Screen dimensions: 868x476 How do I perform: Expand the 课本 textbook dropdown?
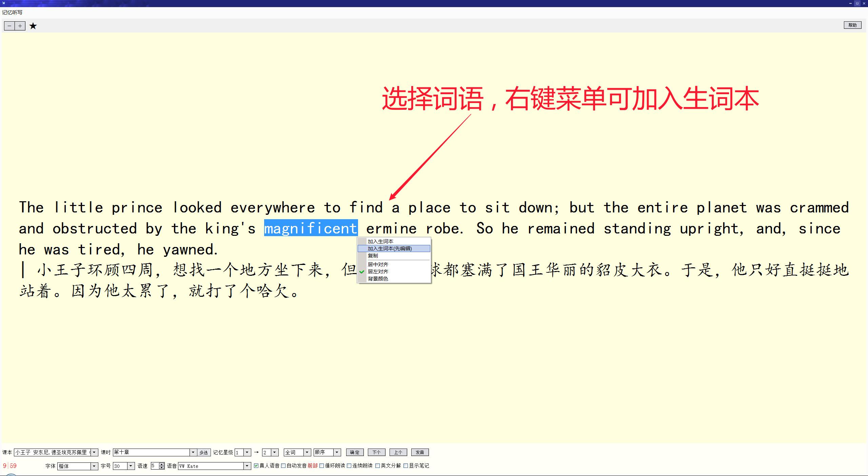pyautogui.click(x=95, y=452)
